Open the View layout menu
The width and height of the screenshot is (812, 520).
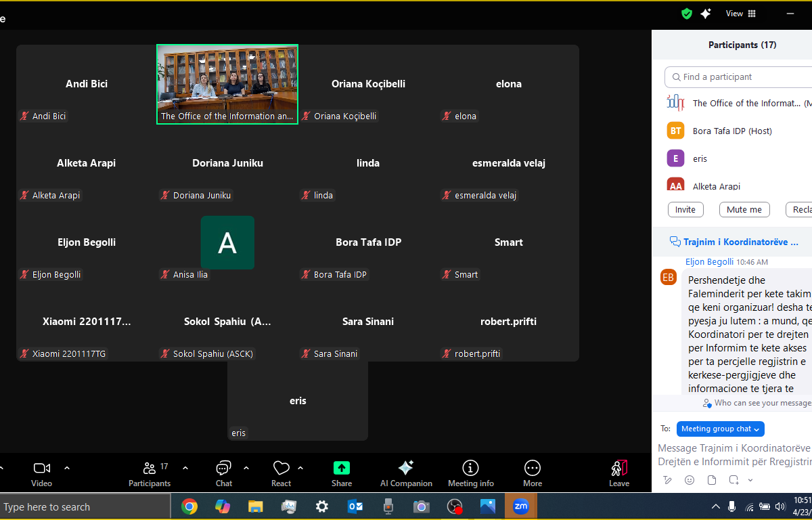(x=741, y=14)
